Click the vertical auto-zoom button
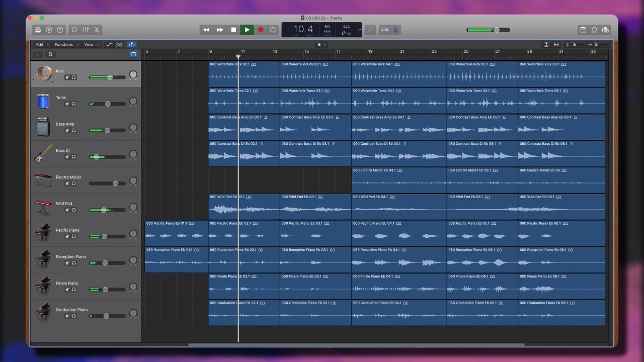Viewport: 644px width, 362px height. point(546,44)
